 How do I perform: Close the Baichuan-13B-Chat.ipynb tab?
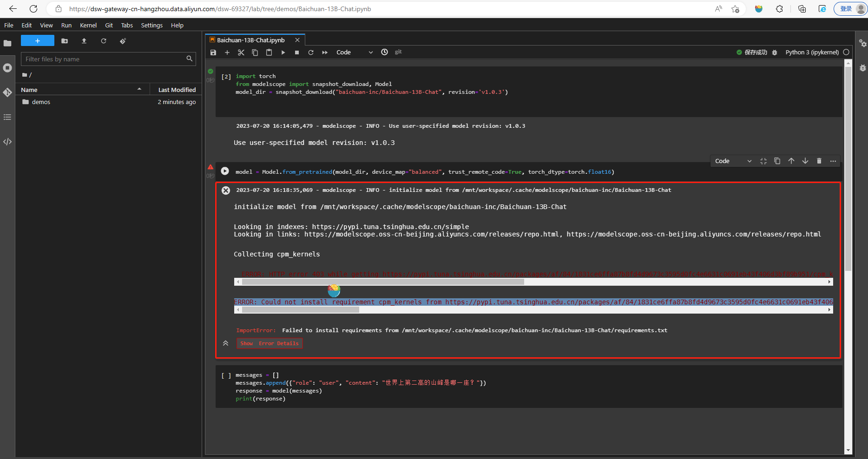click(x=297, y=40)
